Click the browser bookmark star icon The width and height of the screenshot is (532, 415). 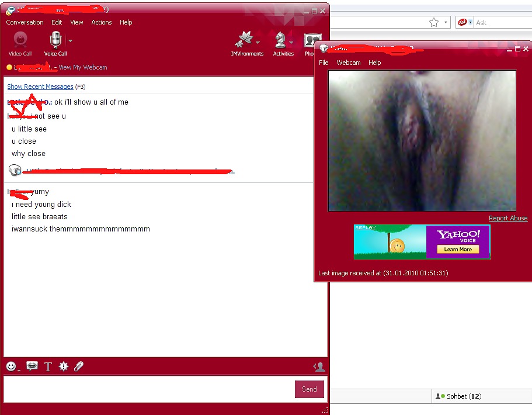pyautogui.click(x=434, y=22)
